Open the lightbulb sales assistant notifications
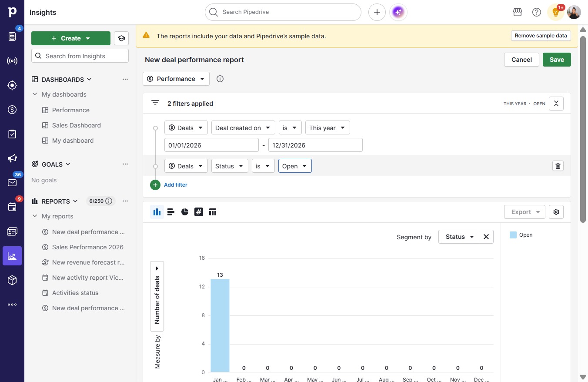The image size is (588, 382). (x=556, y=12)
